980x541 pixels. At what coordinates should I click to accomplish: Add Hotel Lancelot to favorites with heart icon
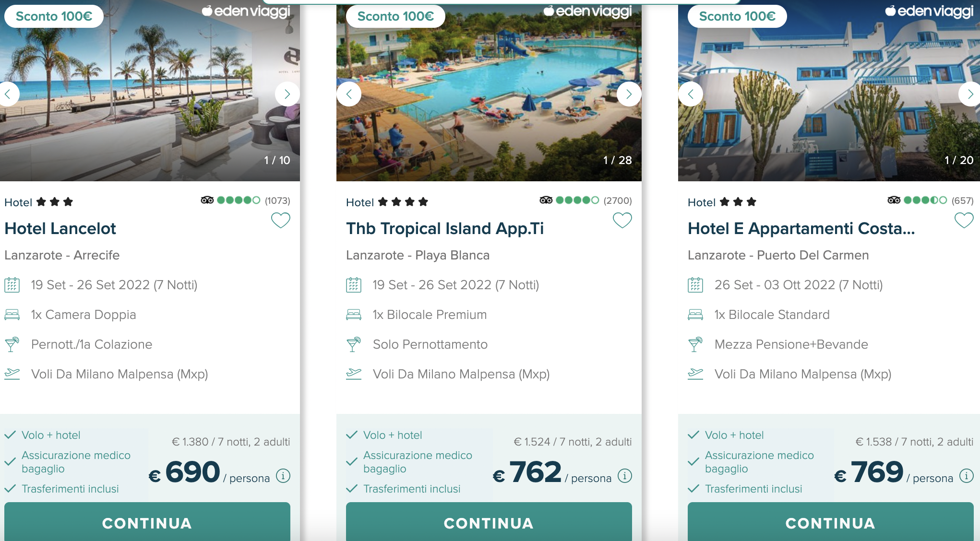click(281, 220)
